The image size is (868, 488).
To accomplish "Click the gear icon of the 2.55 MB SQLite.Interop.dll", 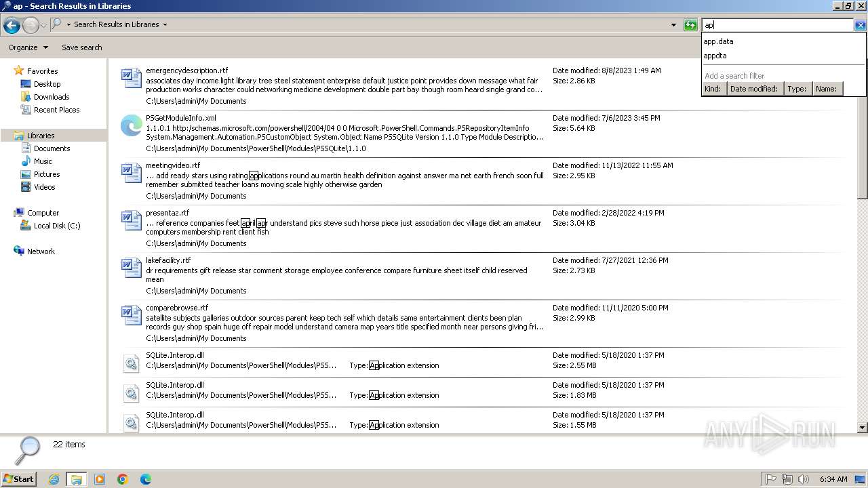I will click(x=131, y=364).
